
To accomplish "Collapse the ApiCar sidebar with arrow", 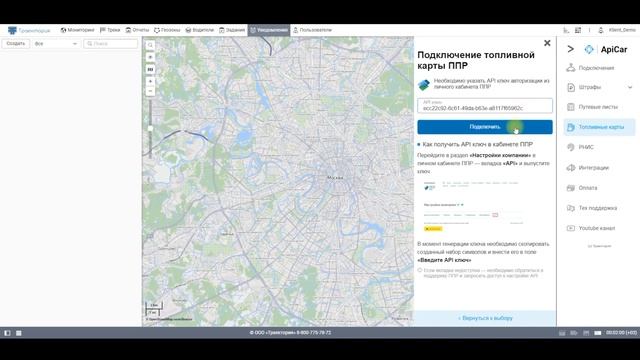I will pos(571,49).
